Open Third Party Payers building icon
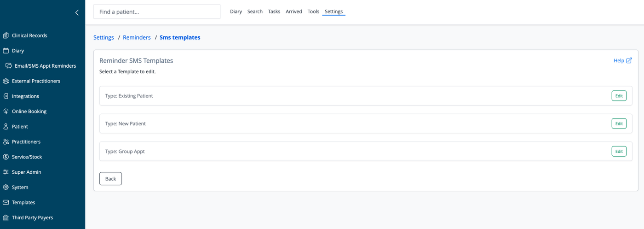 [x=6, y=218]
